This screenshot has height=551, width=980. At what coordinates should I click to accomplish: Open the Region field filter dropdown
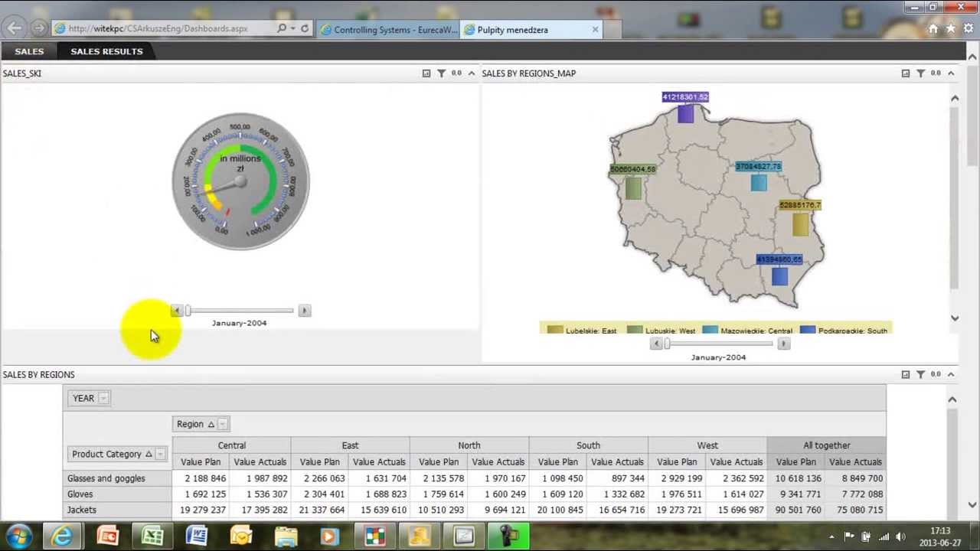[222, 424]
